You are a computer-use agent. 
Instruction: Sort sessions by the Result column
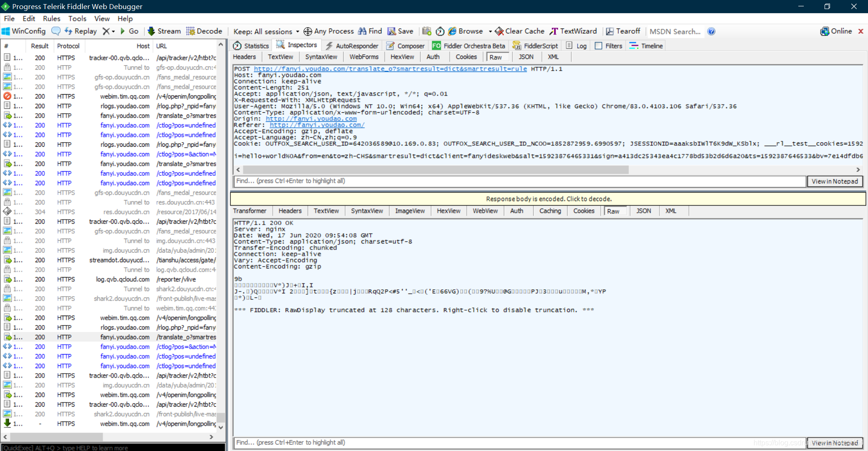pos(40,46)
